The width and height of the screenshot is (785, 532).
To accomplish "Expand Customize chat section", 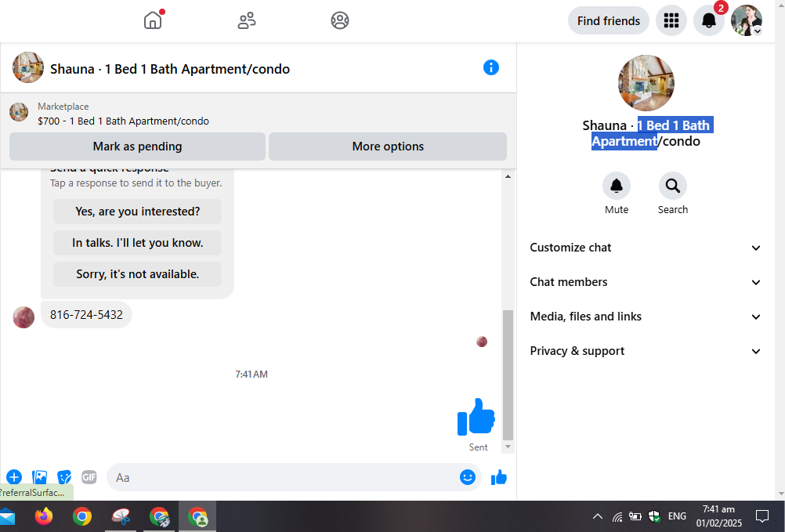I will (x=646, y=248).
